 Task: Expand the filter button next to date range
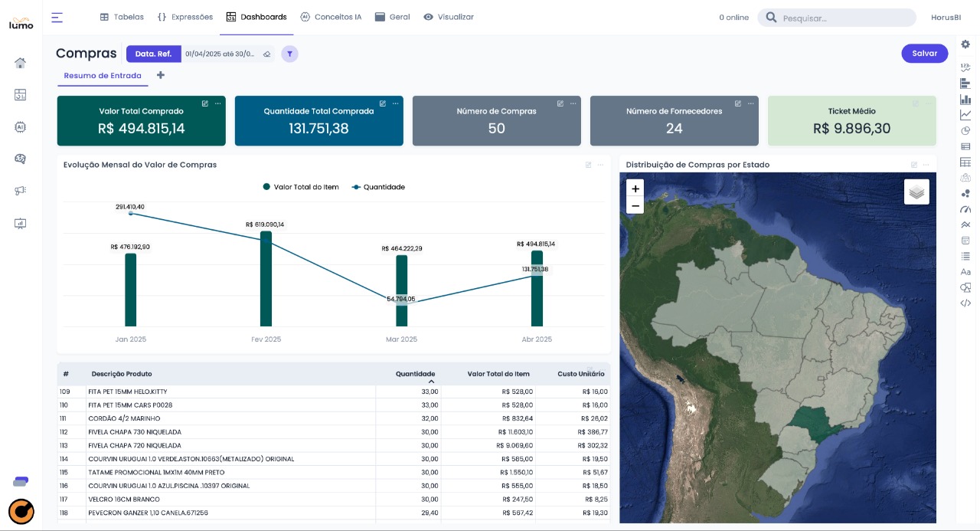point(289,54)
